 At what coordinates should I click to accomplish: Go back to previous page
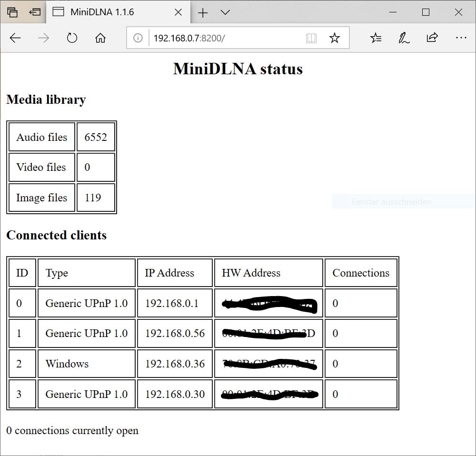click(x=15, y=38)
